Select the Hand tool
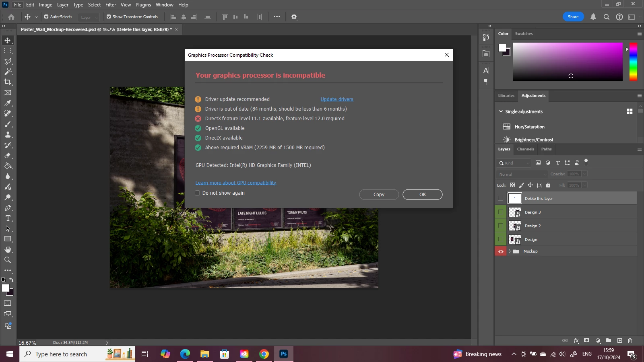 [8, 249]
